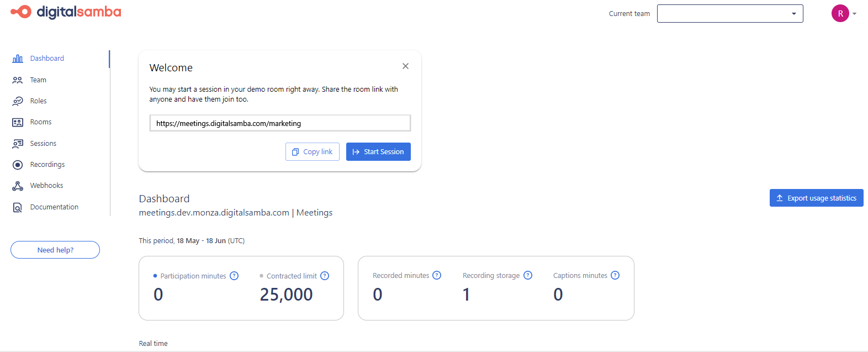Click Export usage statistics button
The width and height of the screenshot is (868, 352).
coord(816,198)
